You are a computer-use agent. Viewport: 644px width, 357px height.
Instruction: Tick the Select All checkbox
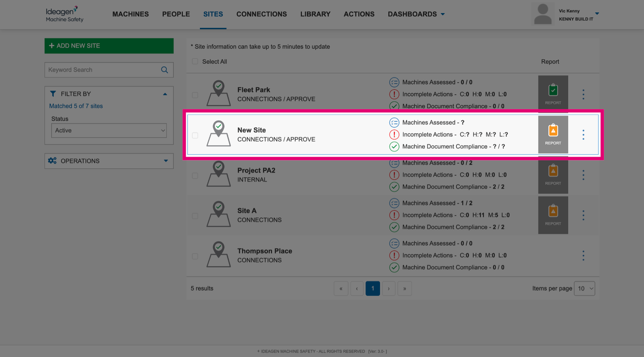click(195, 61)
